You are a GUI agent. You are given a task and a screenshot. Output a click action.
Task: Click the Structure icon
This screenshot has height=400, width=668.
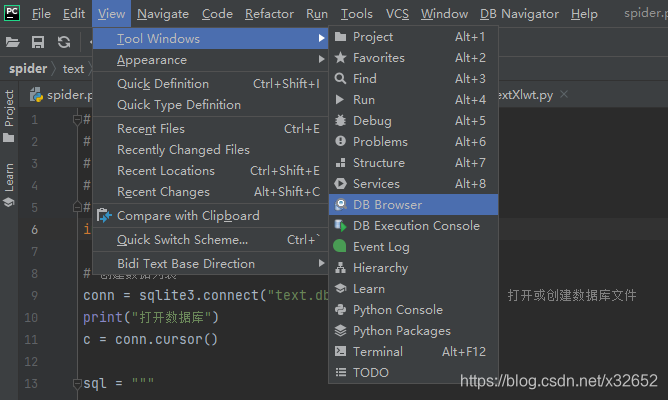340,163
